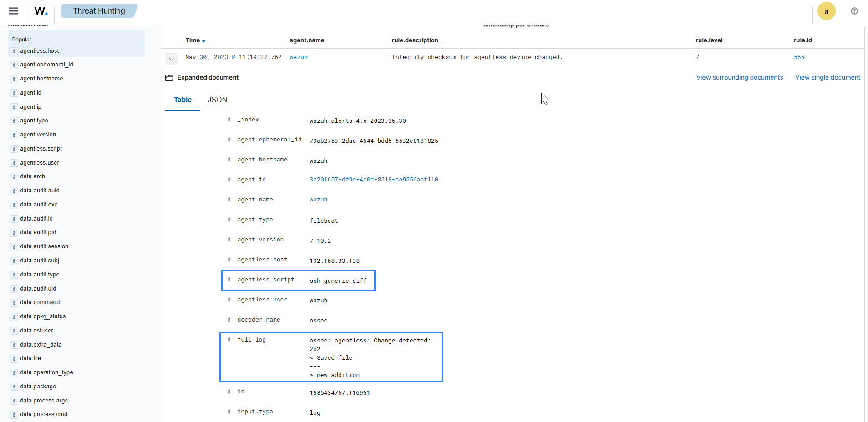
Task: Collapse the expanded document row chevron
Action: (x=171, y=59)
